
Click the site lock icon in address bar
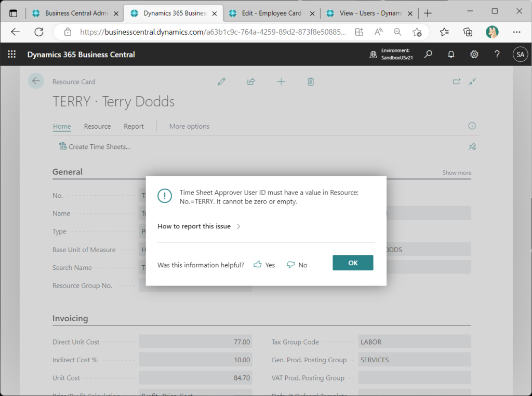(x=68, y=32)
